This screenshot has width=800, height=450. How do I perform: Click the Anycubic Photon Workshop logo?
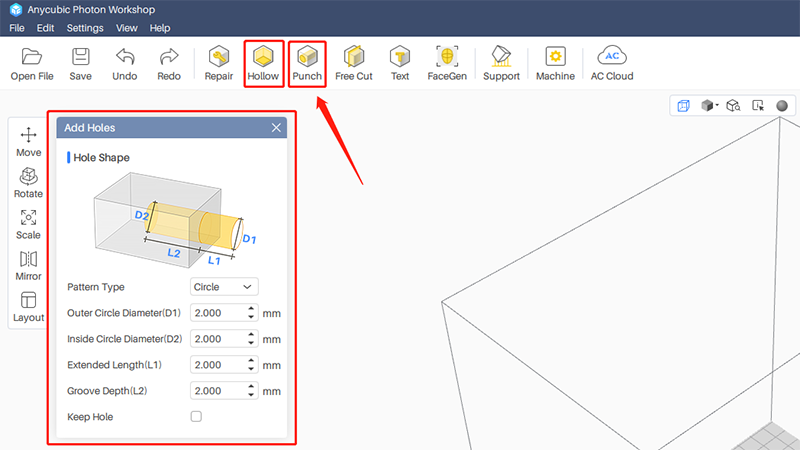[x=16, y=10]
